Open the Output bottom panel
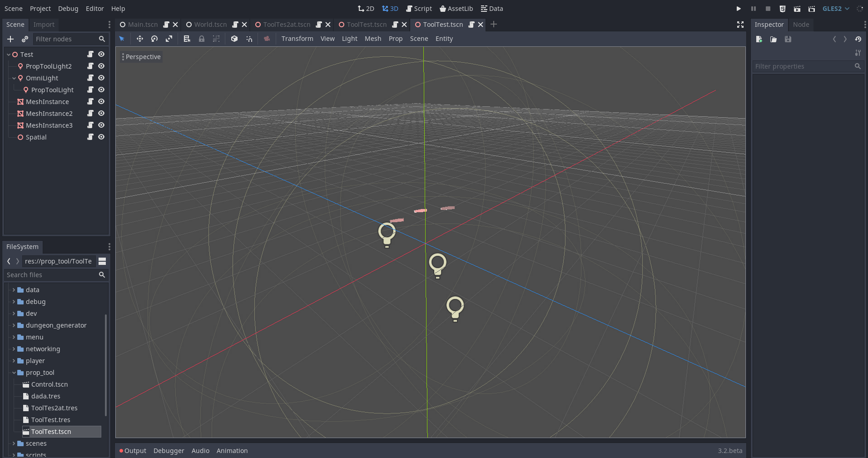868x458 pixels. 133,451
